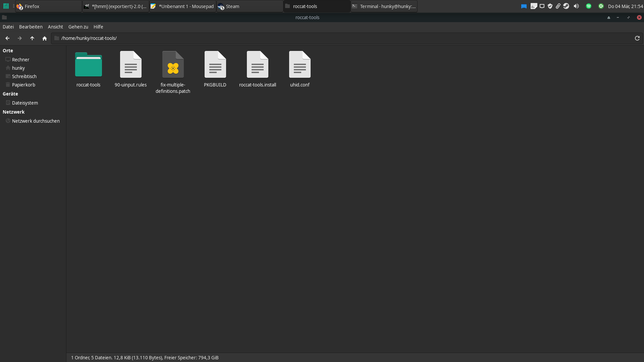This screenshot has width=644, height=362.
Task: Go to parent folder with up arrow
Action: [x=32, y=38]
